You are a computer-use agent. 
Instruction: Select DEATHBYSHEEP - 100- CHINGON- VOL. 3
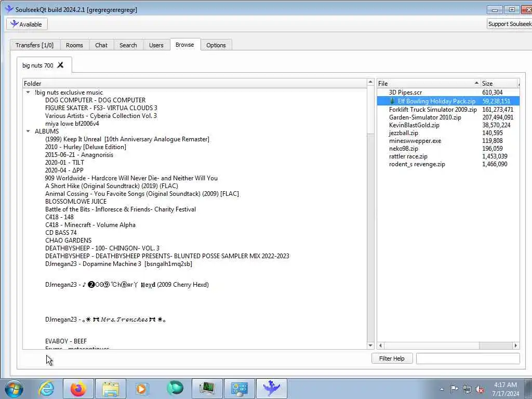coord(102,248)
